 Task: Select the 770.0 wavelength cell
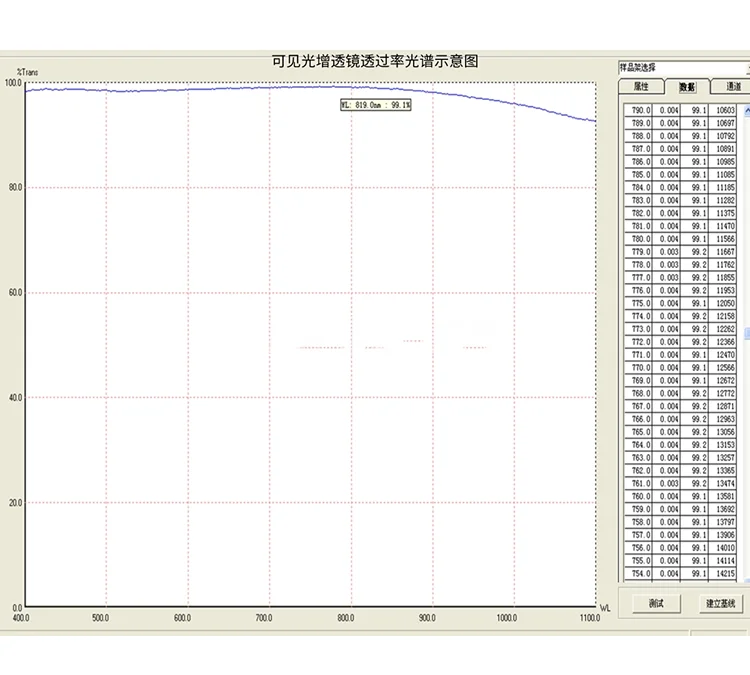coord(639,368)
